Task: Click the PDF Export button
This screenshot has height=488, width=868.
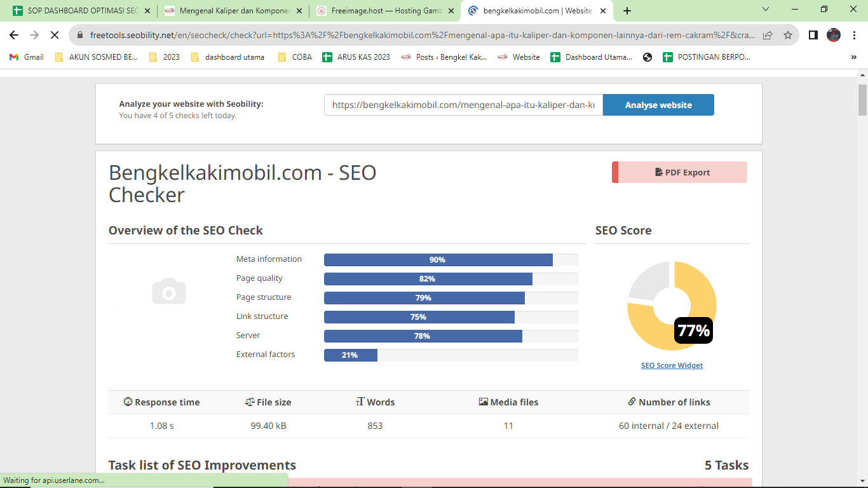Action: 680,172
